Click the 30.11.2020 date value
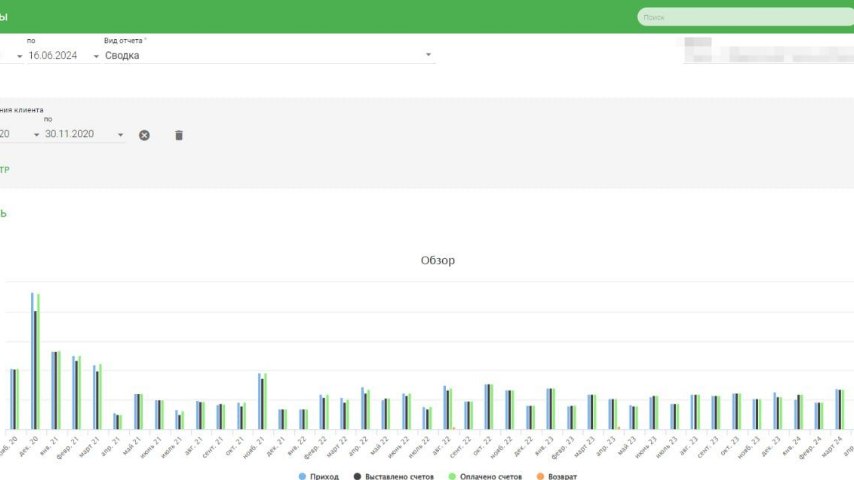This screenshot has height=480, width=854. [70, 134]
